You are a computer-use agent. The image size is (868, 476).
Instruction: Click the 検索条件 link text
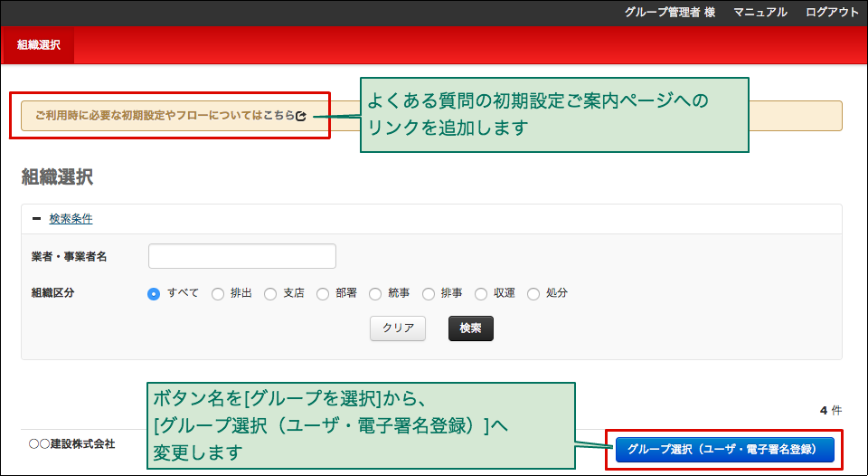pyautogui.click(x=71, y=218)
